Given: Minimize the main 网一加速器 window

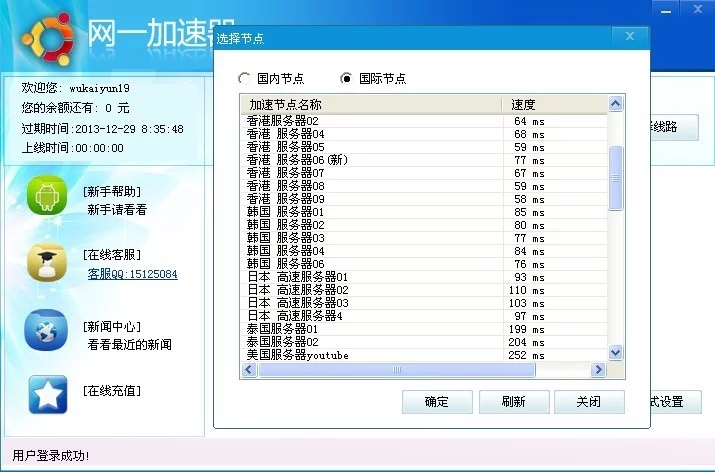Looking at the screenshot, I should click(x=666, y=10).
